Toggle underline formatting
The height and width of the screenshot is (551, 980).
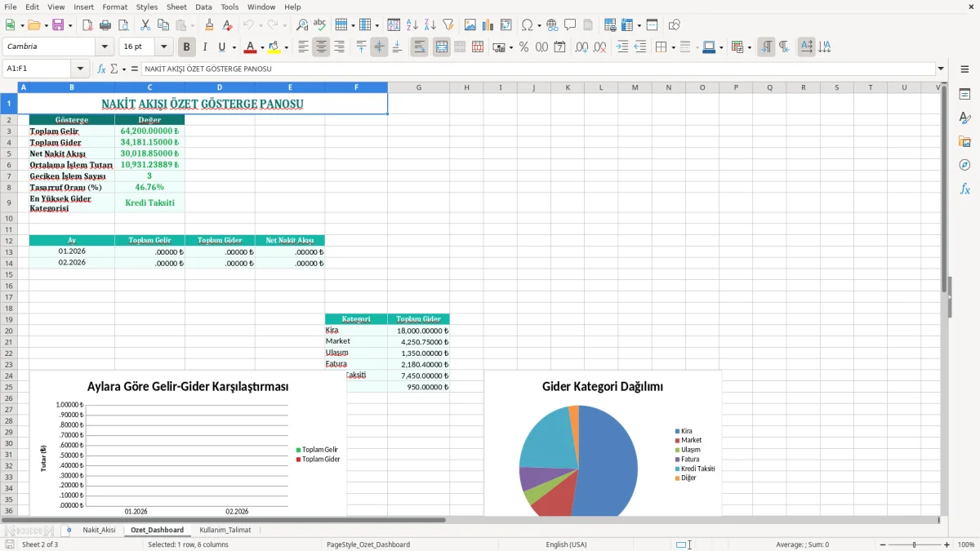click(221, 47)
